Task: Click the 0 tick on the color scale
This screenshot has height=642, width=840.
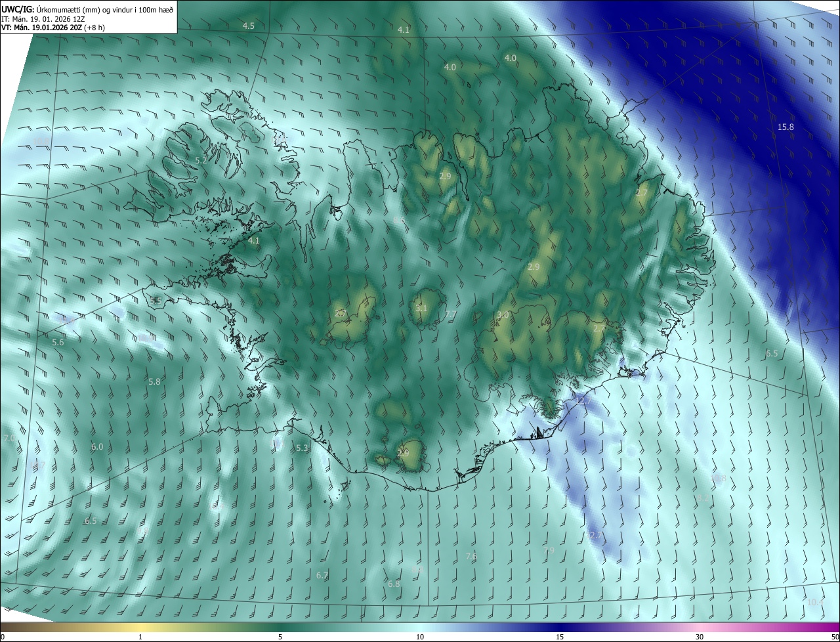Action: point(3,637)
